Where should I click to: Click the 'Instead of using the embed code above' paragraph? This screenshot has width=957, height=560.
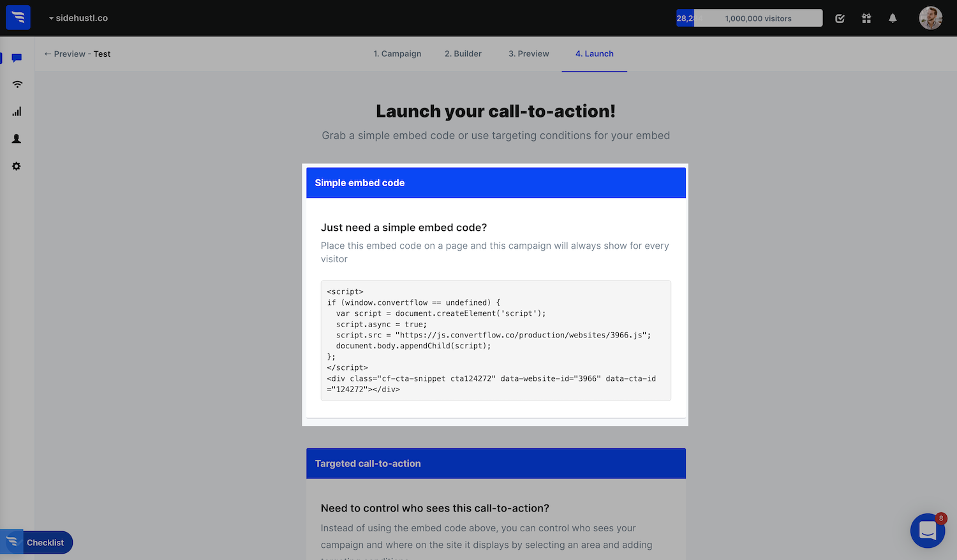(487, 541)
